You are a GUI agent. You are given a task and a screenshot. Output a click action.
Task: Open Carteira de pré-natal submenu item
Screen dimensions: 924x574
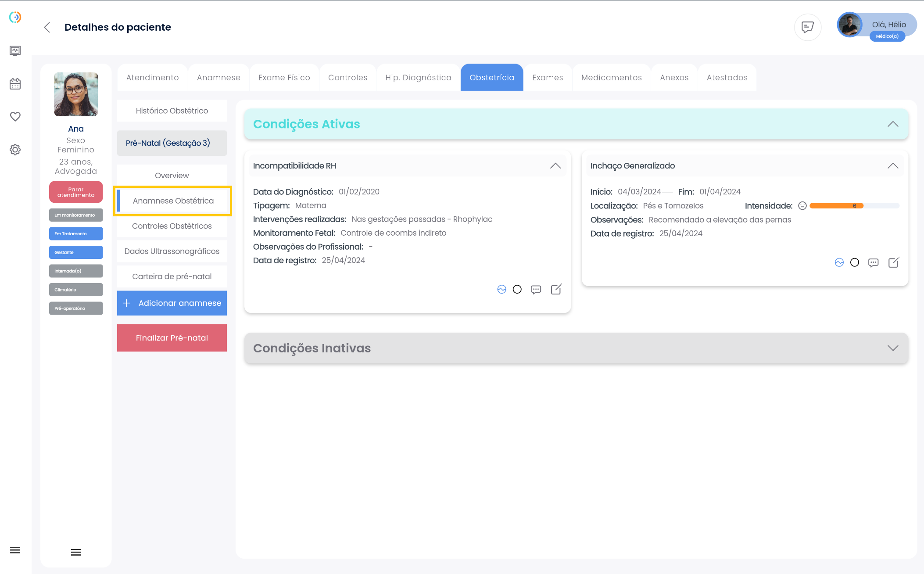[x=172, y=276]
